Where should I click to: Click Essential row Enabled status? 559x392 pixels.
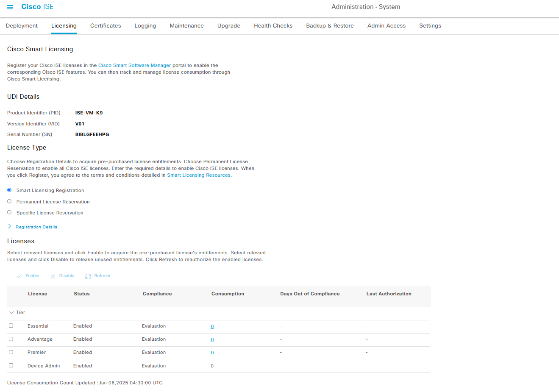tap(83, 326)
